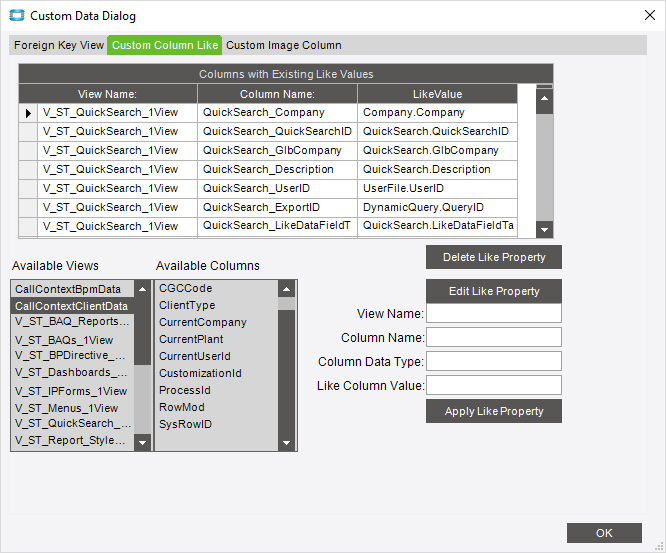
Task: Select the QuickSearch_LikeDataFieldT cell
Action: point(277,226)
